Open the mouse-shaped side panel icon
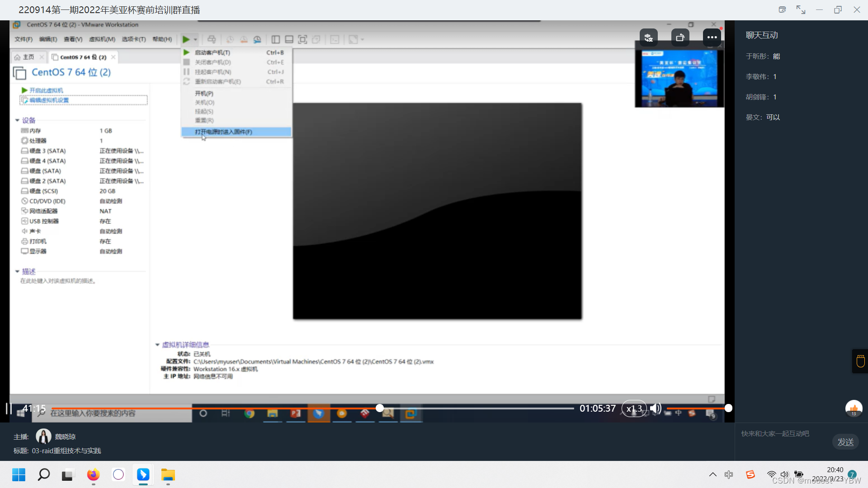The image size is (868, 488). (x=860, y=361)
